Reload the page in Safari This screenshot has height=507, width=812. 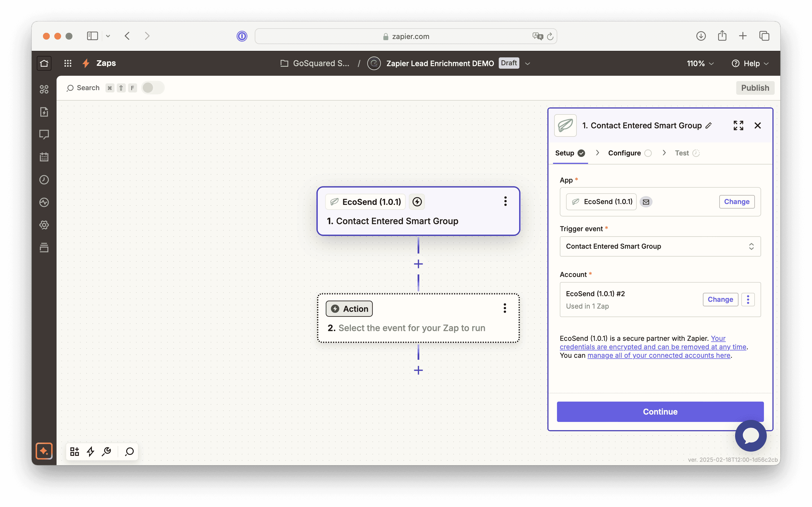pos(550,36)
